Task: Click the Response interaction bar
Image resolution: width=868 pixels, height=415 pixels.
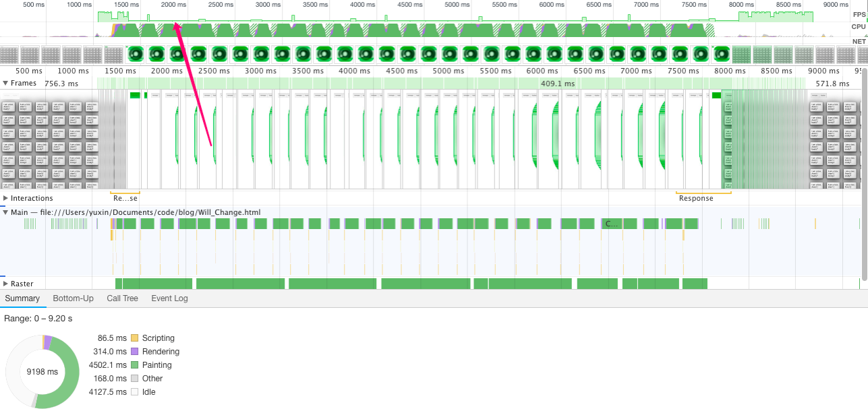Action: point(696,198)
